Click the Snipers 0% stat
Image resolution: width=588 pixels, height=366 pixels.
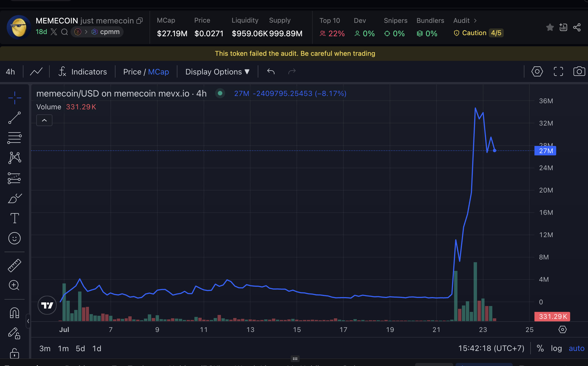click(395, 27)
